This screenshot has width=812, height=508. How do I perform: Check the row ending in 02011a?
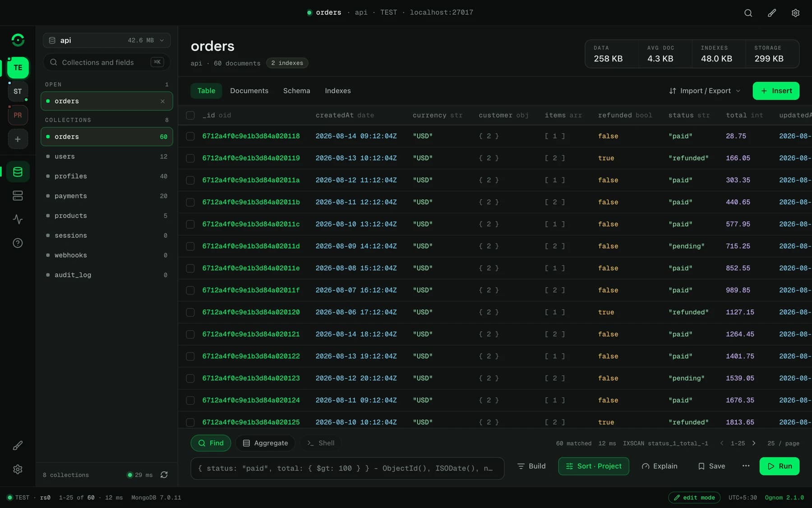(190, 180)
